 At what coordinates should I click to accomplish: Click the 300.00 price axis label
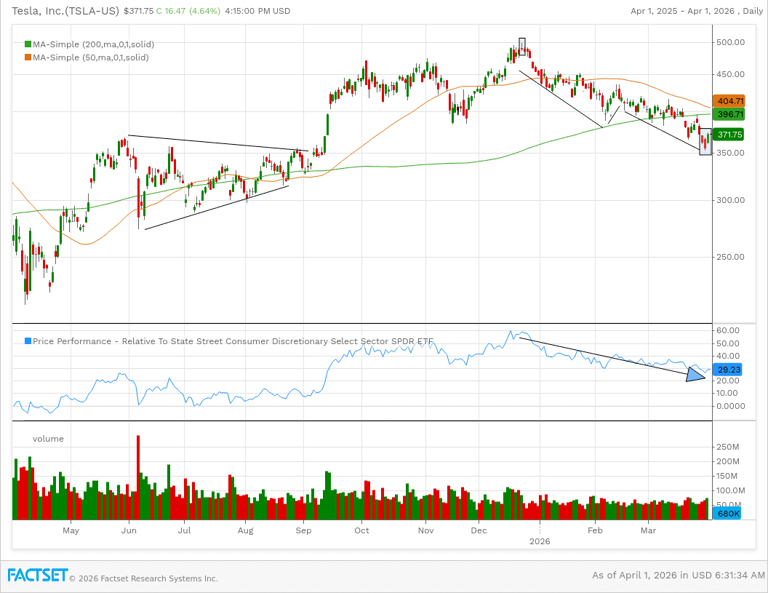730,200
